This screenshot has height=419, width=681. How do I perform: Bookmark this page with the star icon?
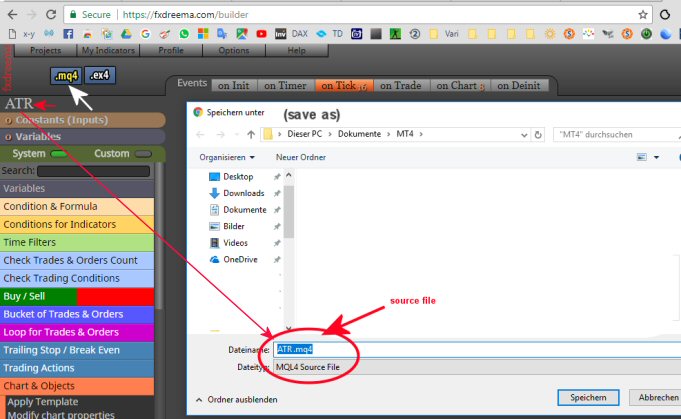click(x=643, y=15)
